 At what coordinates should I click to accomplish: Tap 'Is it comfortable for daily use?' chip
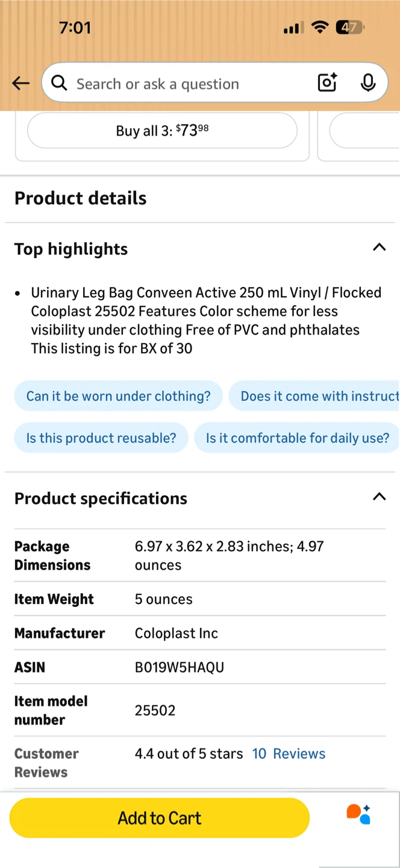pyautogui.click(x=297, y=438)
